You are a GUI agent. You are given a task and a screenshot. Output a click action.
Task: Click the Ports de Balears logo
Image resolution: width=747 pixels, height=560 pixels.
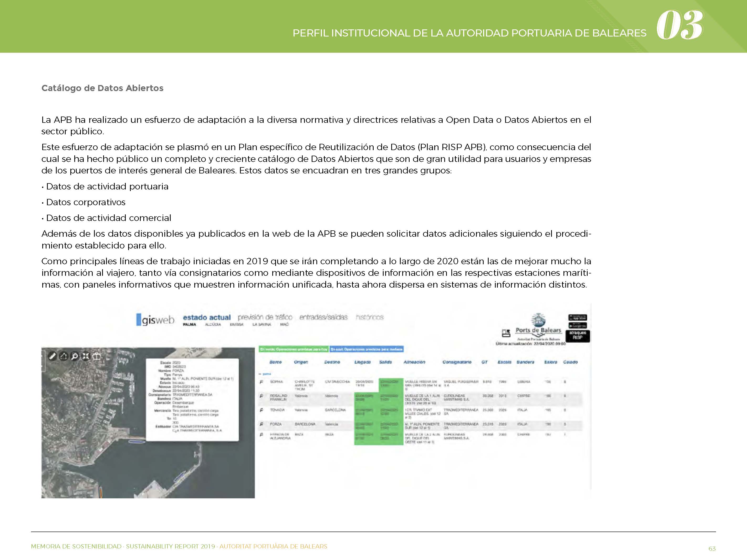[538, 327]
